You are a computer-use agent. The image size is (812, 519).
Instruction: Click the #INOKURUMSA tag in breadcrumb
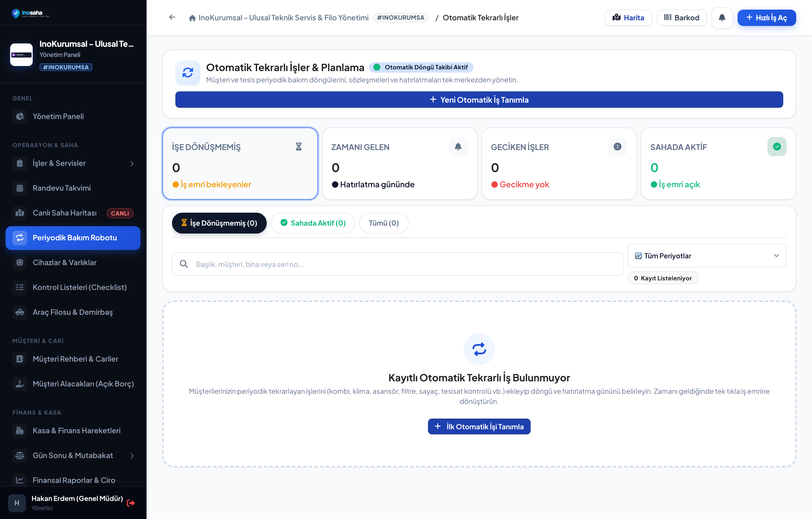click(400, 17)
